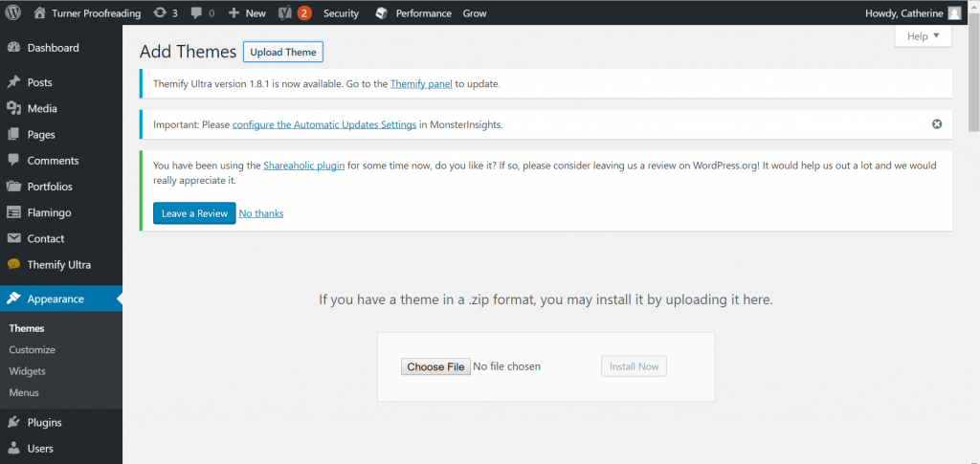Dismiss the MonsterInsights notice
980x464 pixels.
coord(937,123)
